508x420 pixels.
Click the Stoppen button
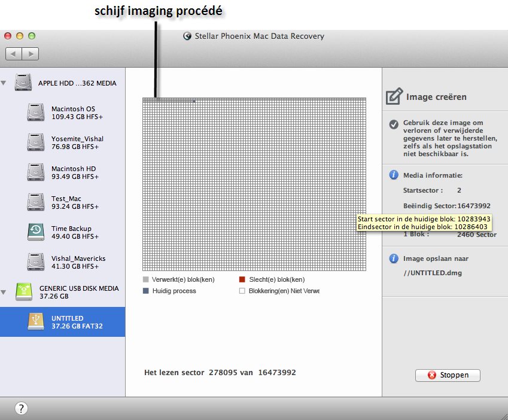click(448, 375)
